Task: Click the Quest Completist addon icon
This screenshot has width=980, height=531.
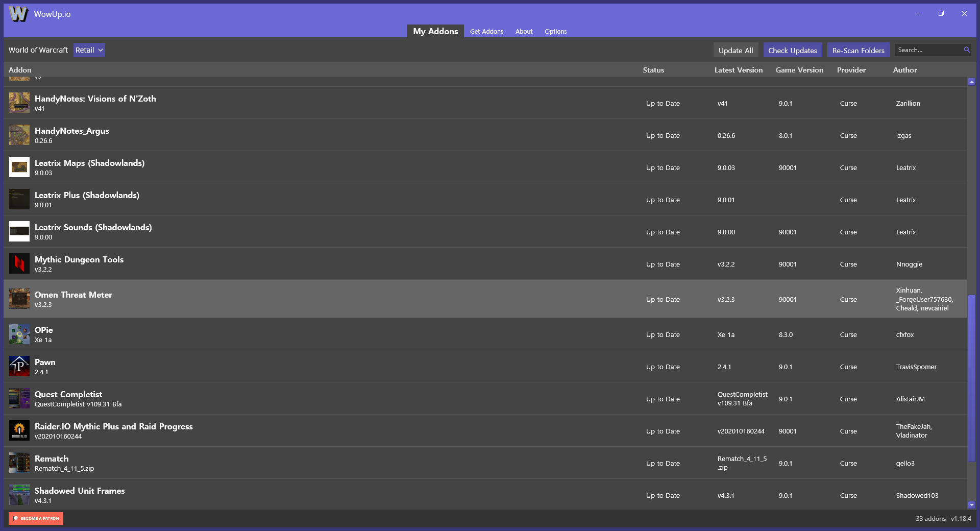Action: coord(19,398)
